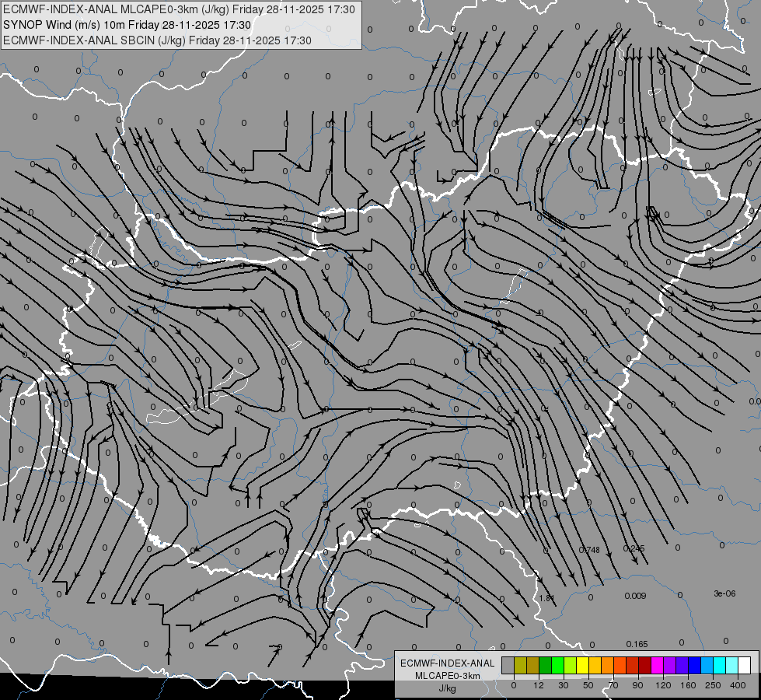Viewport: 761px width, 700px height.
Task: Click the legend scale value 50
Action: pyautogui.click(x=588, y=685)
